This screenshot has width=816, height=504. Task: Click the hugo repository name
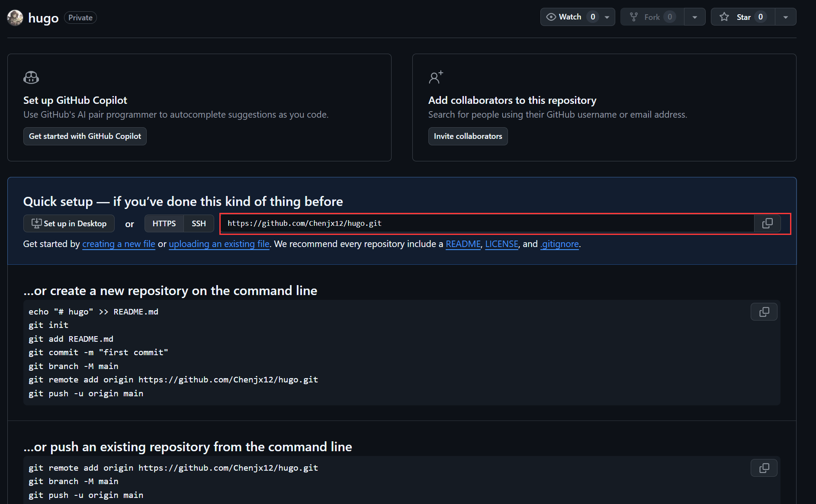[43, 18]
